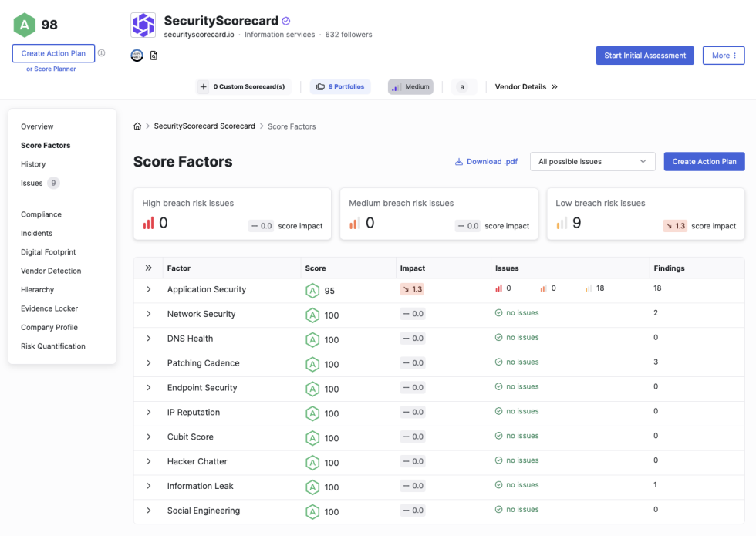The height and width of the screenshot is (536, 756).
Task: Click the grade A hexagon for Application Security
Action: (x=312, y=291)
